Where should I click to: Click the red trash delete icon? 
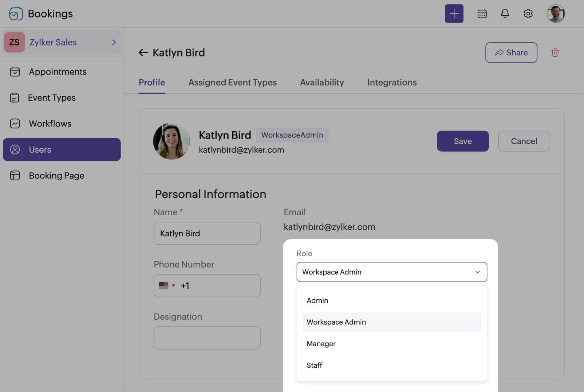pos(555,53)
